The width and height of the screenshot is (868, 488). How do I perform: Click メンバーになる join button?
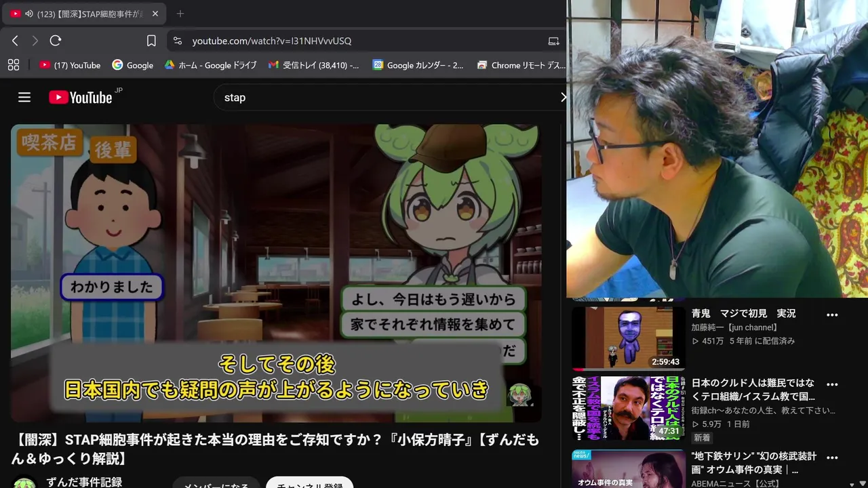click(x=216, y=483)
